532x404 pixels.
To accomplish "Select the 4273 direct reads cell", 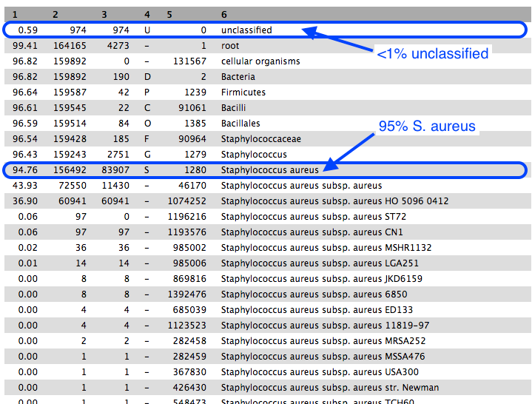I will (x=118, y=46).
